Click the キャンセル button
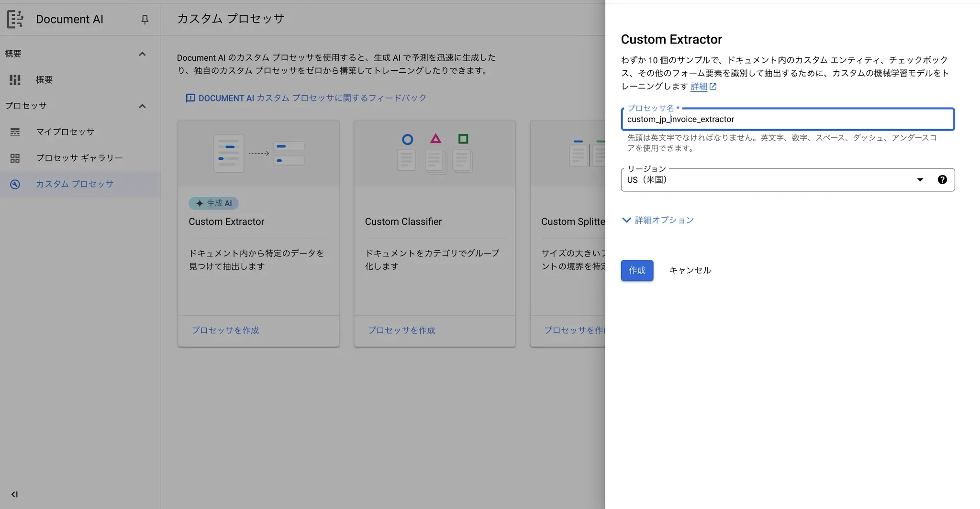Screen dimensions: 980x509 (690, 270)
